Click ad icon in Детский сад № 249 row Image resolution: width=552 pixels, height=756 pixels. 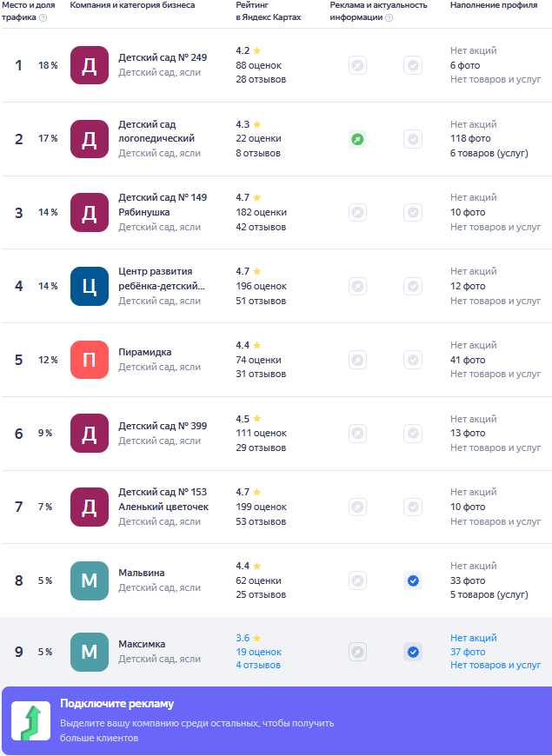coord(357,65)
